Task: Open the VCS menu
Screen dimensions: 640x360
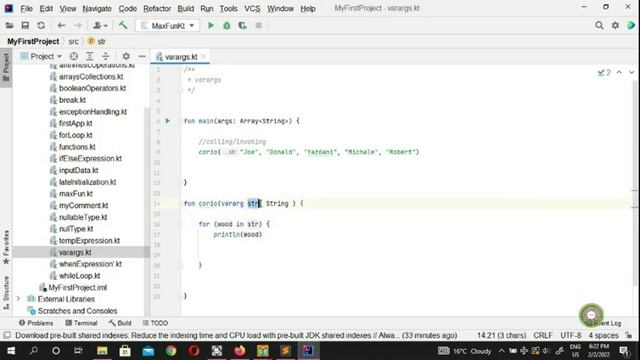Action: click(x=252, y=9)
